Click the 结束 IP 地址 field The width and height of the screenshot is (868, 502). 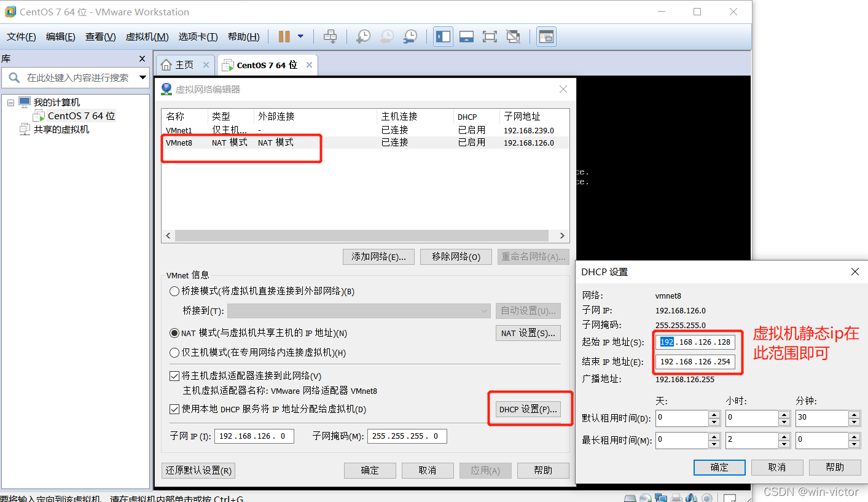coord(695,362)
